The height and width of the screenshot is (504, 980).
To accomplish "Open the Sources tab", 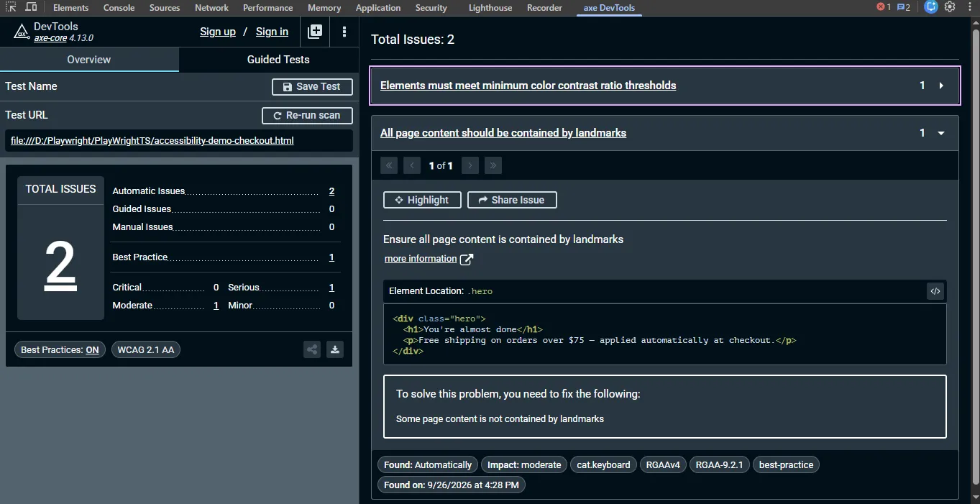I will click(x=165, y=7).
